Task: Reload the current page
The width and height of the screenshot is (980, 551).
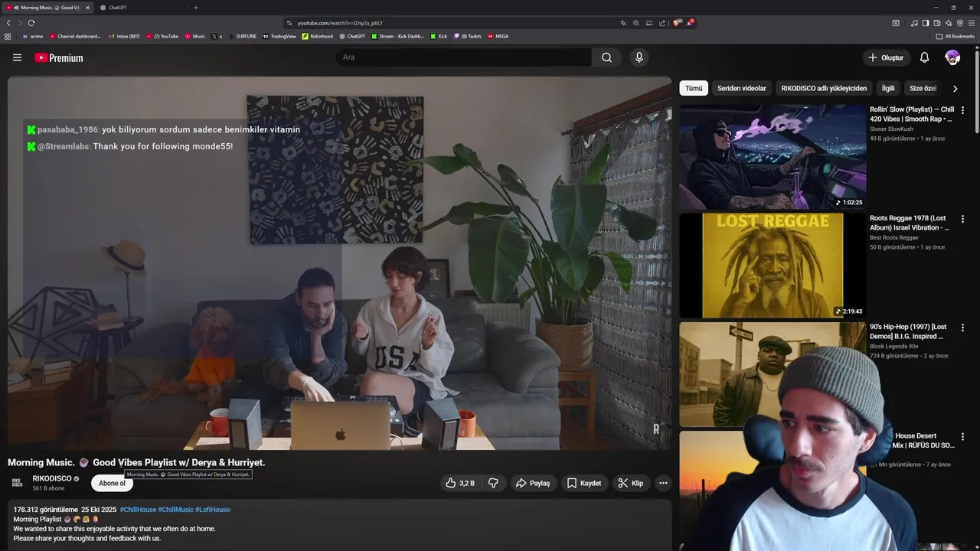Action: coord(31,23)
